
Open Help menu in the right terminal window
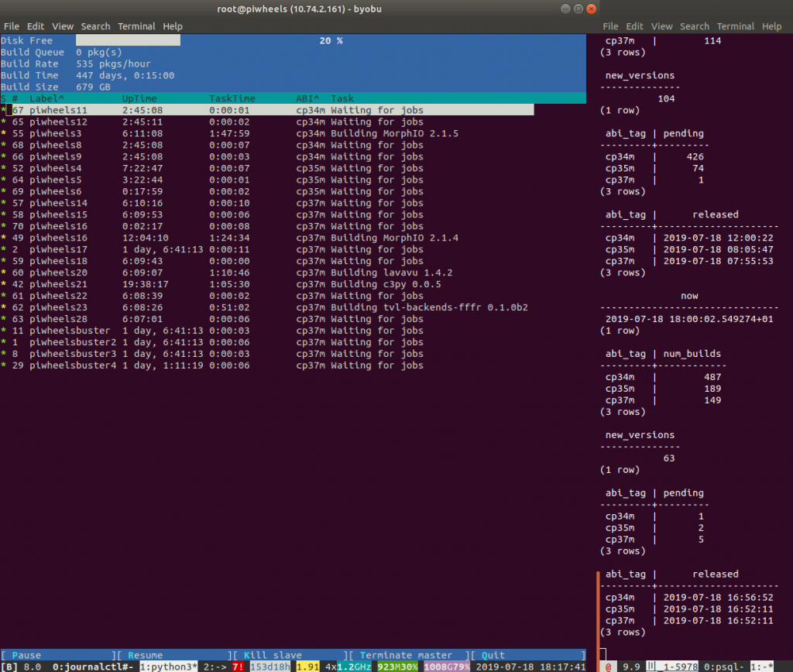click(x=772, y=26)
